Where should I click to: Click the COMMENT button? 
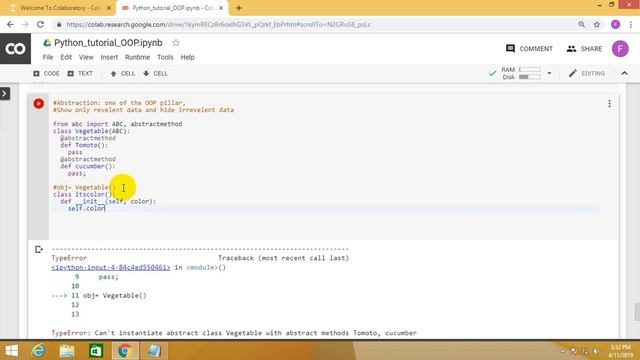[x=529, y=49]
